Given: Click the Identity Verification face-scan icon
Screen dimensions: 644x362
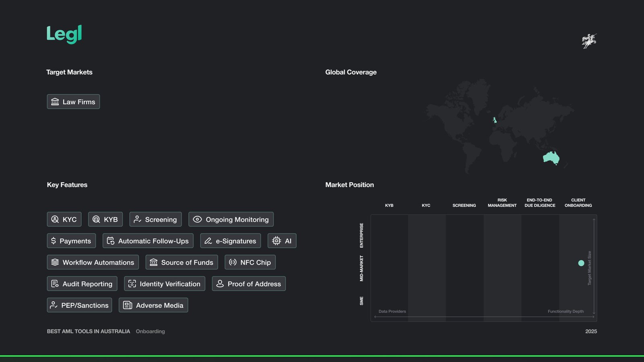Looking at the screenshot, I should pyautogui.click(x=132, y=284).
